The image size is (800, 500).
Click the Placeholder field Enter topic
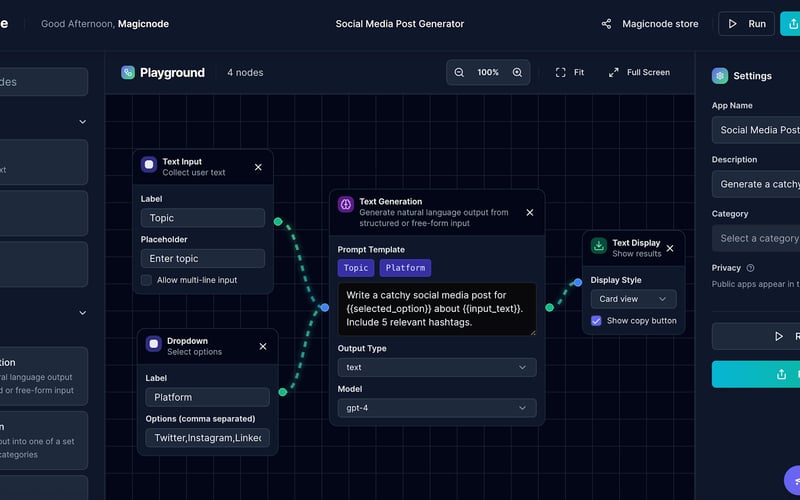tap(203, 259)
